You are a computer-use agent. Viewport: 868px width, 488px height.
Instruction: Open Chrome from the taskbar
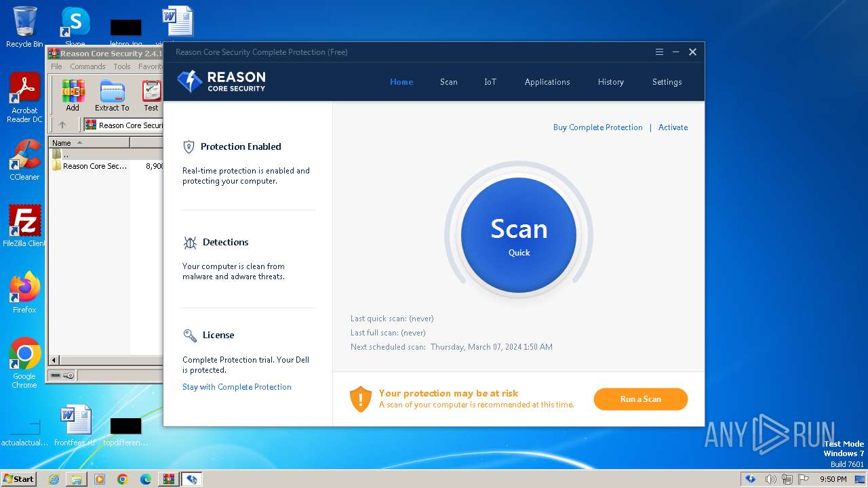click(123, 479)
